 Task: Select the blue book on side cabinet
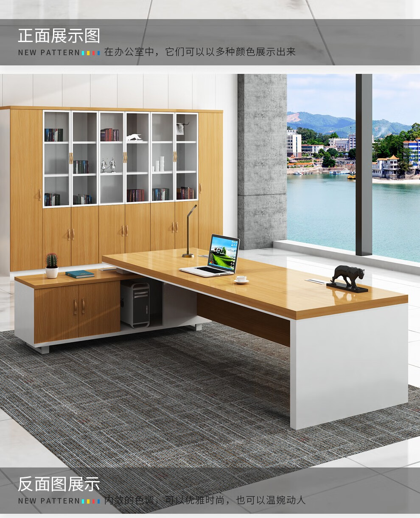coord(80,274)
